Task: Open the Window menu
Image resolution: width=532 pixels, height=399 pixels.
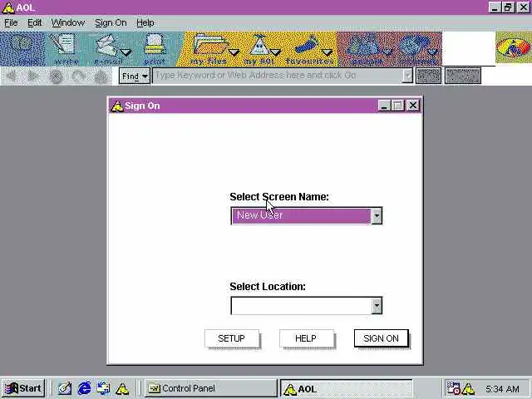Action: tap(68, 22)
